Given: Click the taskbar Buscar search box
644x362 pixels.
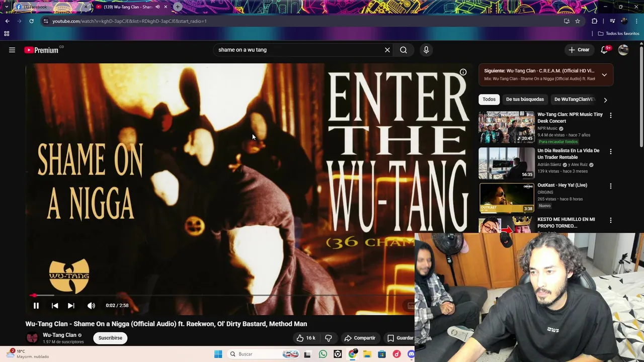Looking at the screenshot, I should [x=264, y=354].
